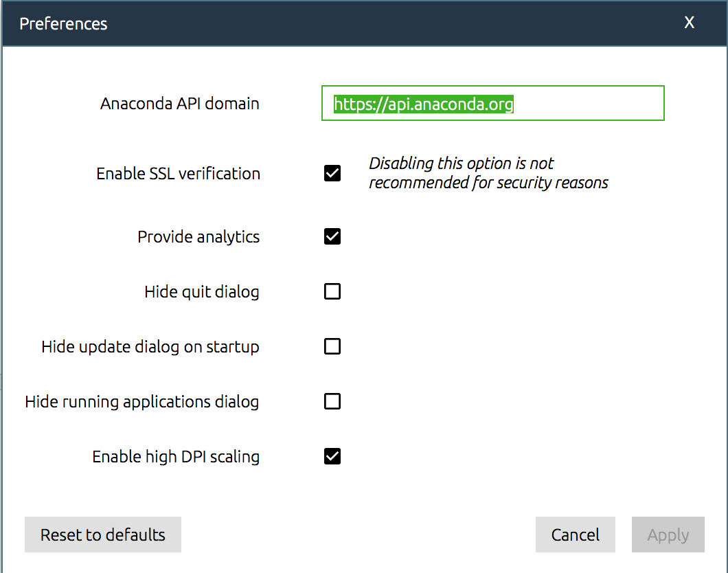Tick the Hide running applications dialog checkbox
728x573 pixels.
coord(332,401)
